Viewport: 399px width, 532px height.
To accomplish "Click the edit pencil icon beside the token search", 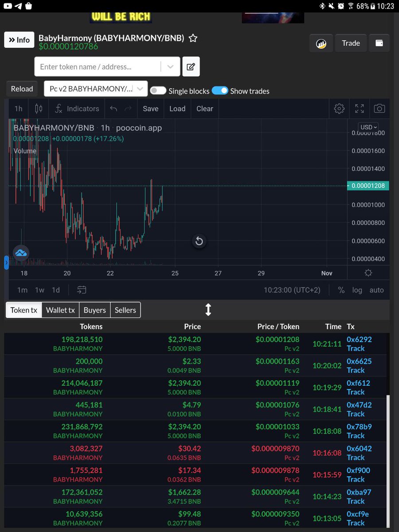I will [191, 67].
